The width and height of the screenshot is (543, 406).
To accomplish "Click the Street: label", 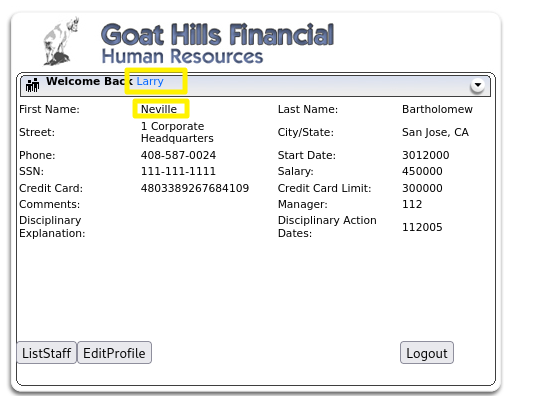I will (x=37, y=132).
